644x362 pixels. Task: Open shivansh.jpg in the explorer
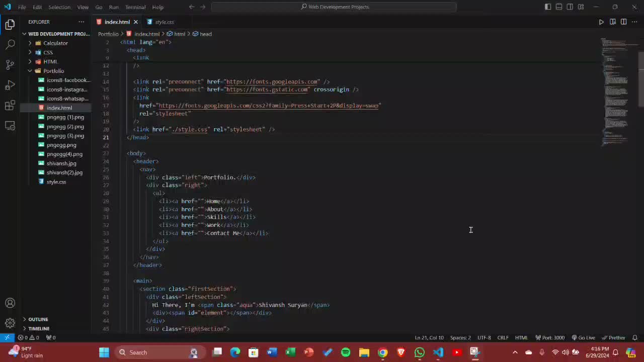click(x=61, y=163)
